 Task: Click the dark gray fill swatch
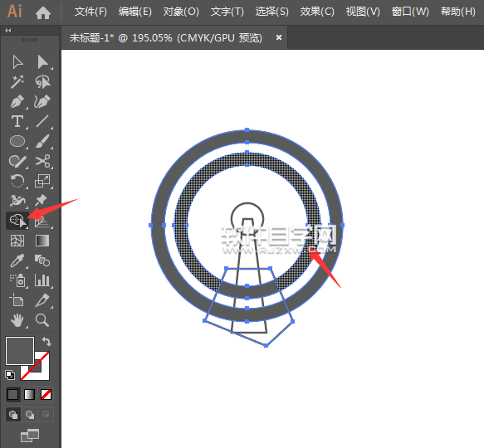20,351
